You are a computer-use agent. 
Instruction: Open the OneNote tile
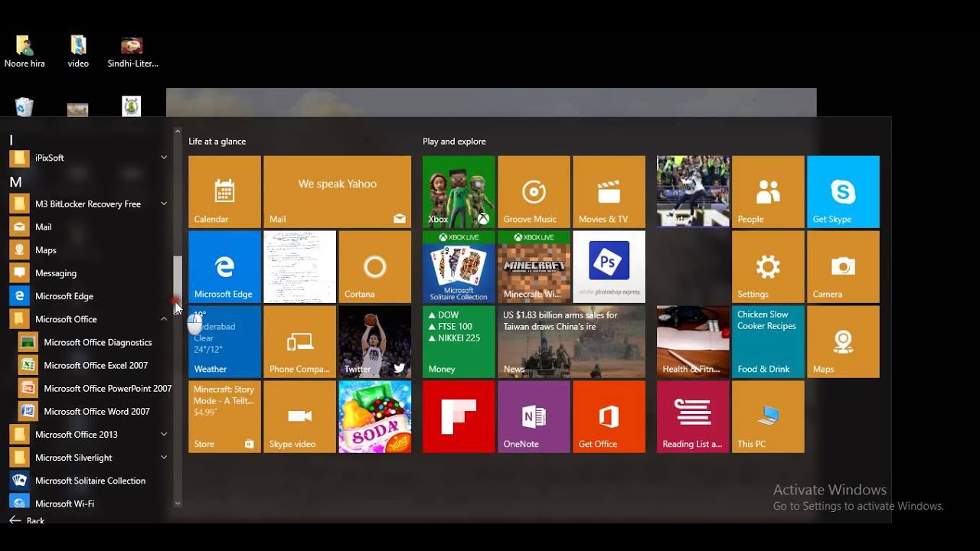pyautogui.click(x=534, y=417)
